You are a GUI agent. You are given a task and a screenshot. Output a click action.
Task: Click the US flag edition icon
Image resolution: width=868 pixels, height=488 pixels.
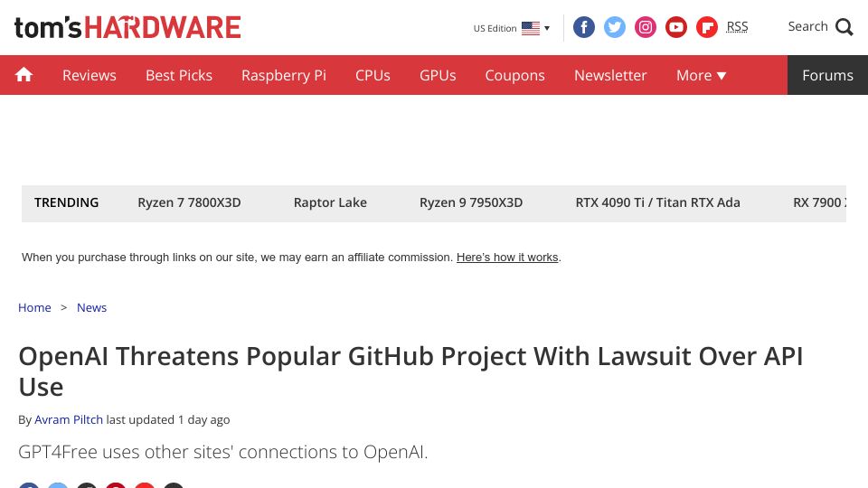pos(531,28)
